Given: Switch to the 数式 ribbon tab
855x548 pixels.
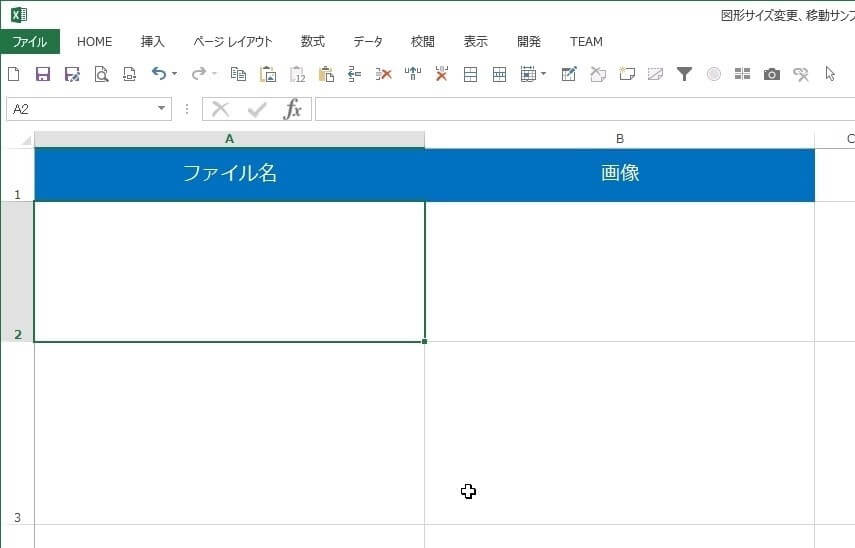Looking at the screenshot, I should [312, 42].
